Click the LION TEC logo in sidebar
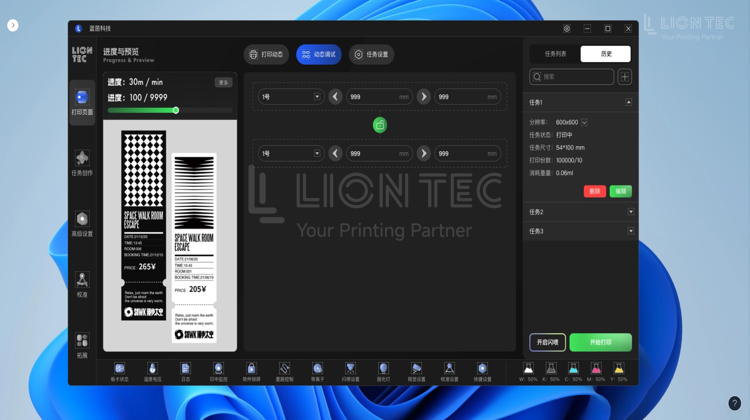750x420 pixels. click(82, 55)
